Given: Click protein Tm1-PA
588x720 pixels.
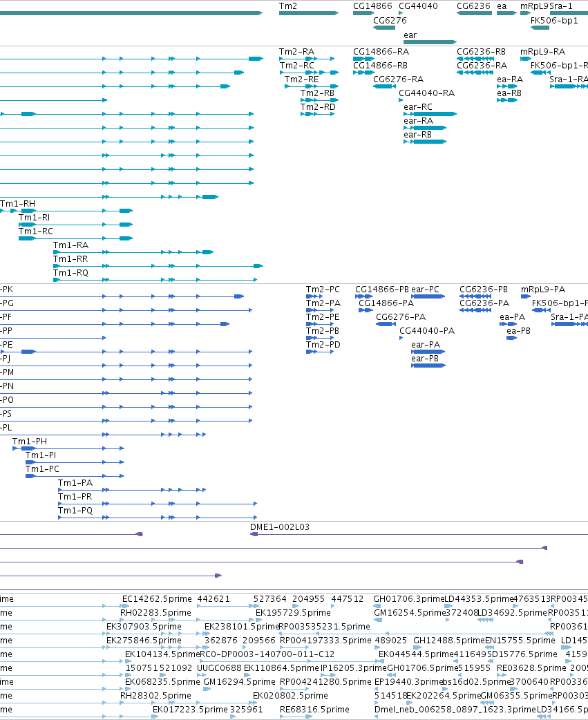Looking at the screenshot, I should point(75,482).
